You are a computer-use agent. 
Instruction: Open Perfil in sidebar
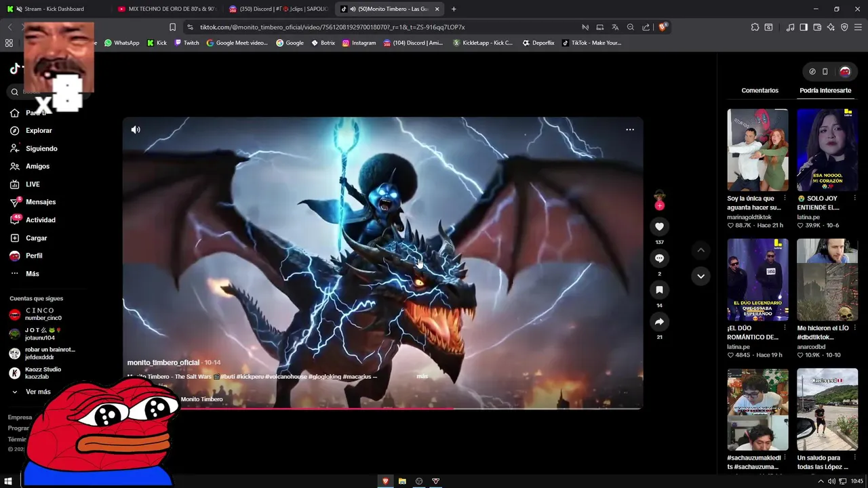pos(26,256)
